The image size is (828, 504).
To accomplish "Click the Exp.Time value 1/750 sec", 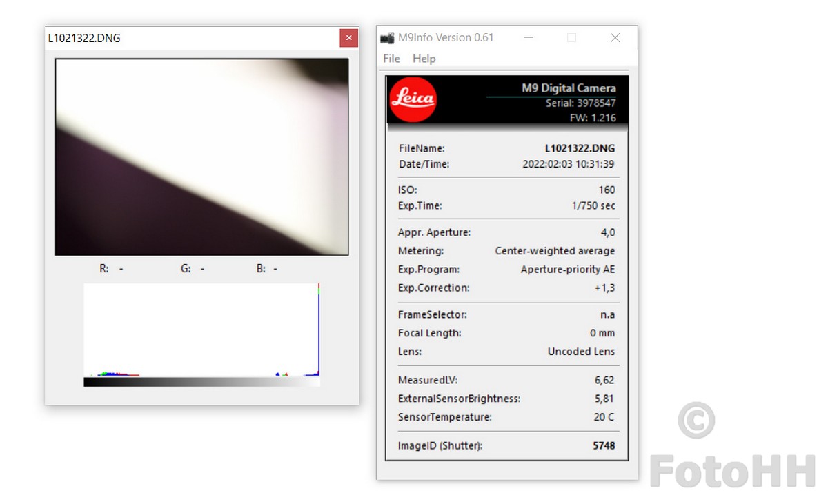I will coord(593,205).
